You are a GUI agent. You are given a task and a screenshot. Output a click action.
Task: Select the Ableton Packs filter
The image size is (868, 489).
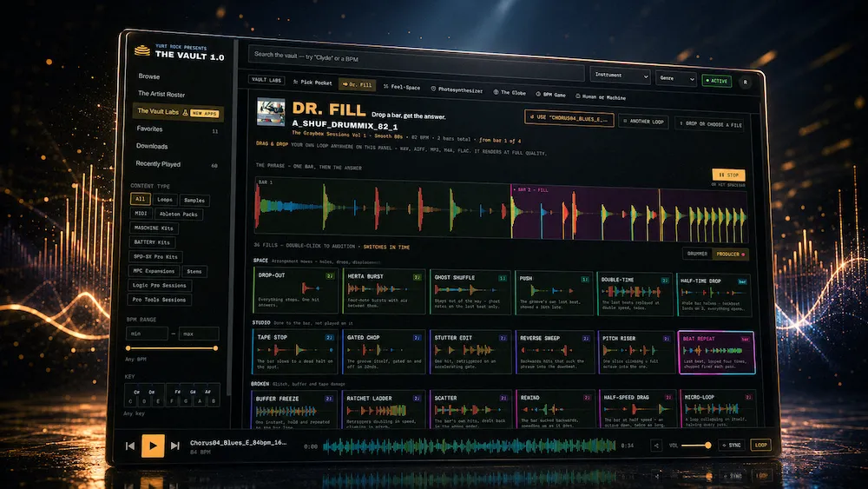point(178,214)
